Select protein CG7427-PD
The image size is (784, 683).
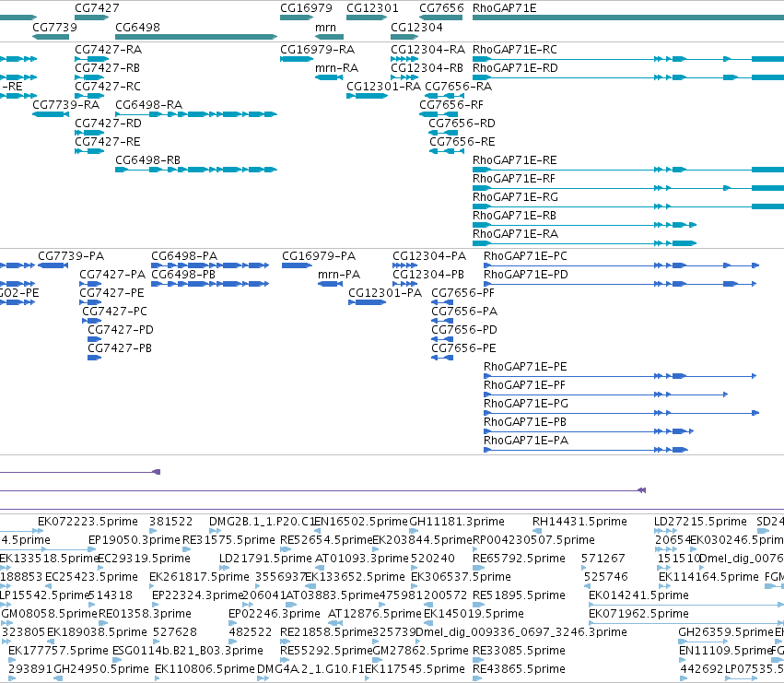tap(95, 339)
